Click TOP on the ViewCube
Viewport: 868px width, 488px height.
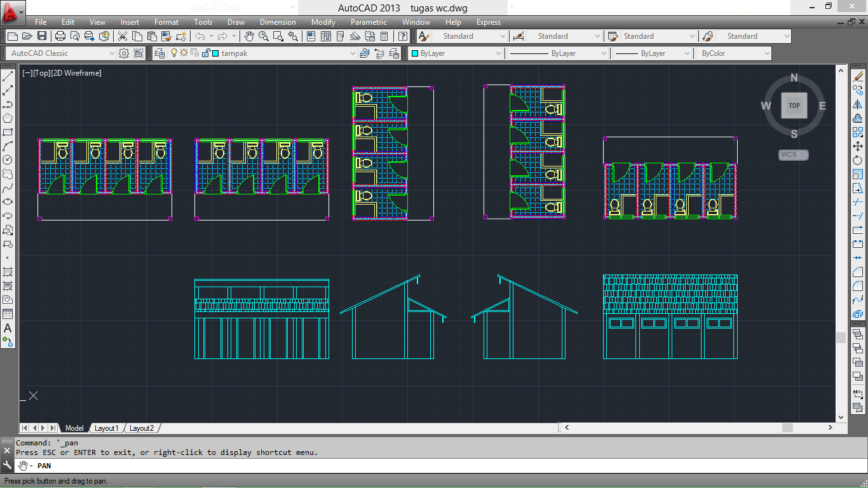point(794,105)
